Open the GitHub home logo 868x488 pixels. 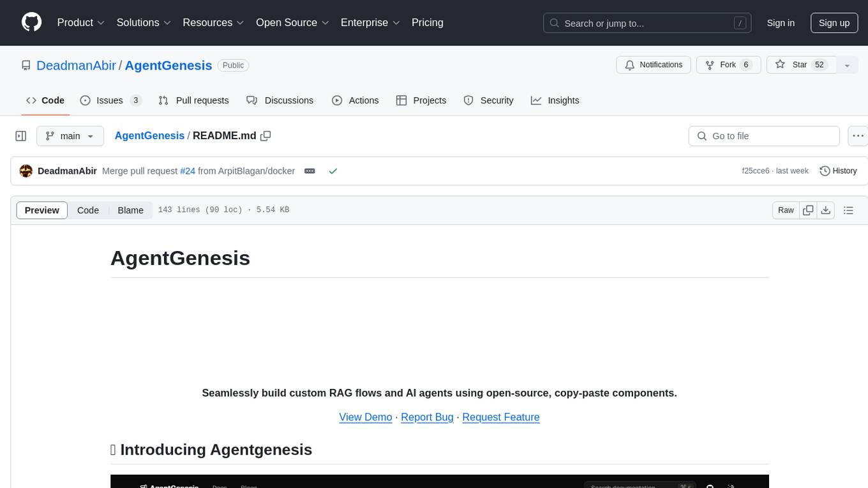[x=31, y=22]
